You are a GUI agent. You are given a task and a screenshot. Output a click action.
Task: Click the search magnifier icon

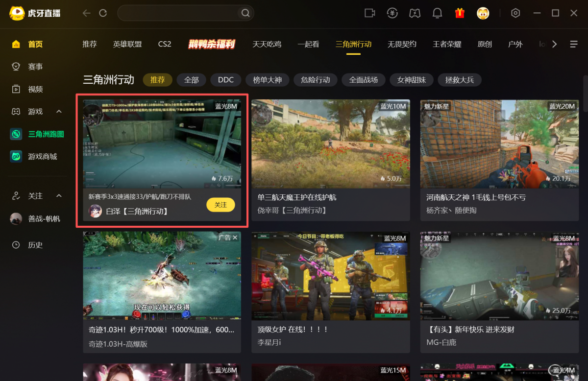click(245, 13)
